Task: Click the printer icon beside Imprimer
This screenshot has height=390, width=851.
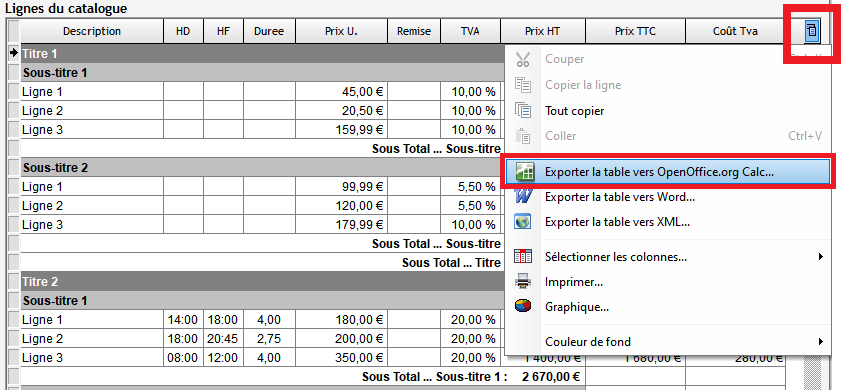Action: tap(523, 282)
